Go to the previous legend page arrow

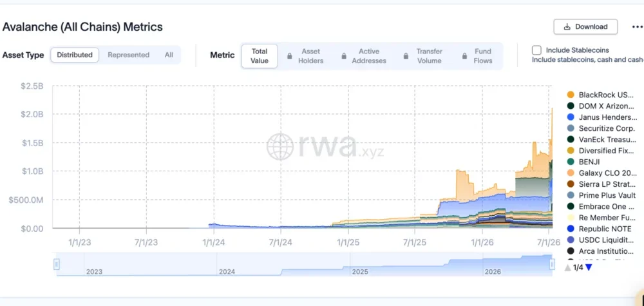click(568, 267)
